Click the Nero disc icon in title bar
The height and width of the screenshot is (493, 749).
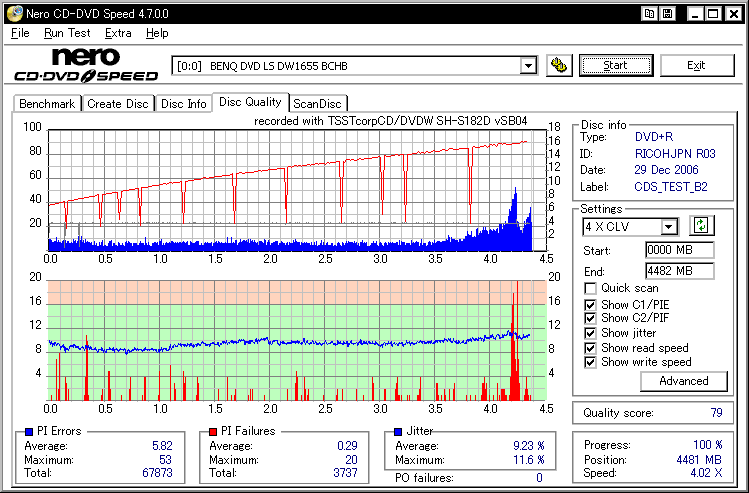[x=14, y=13]
